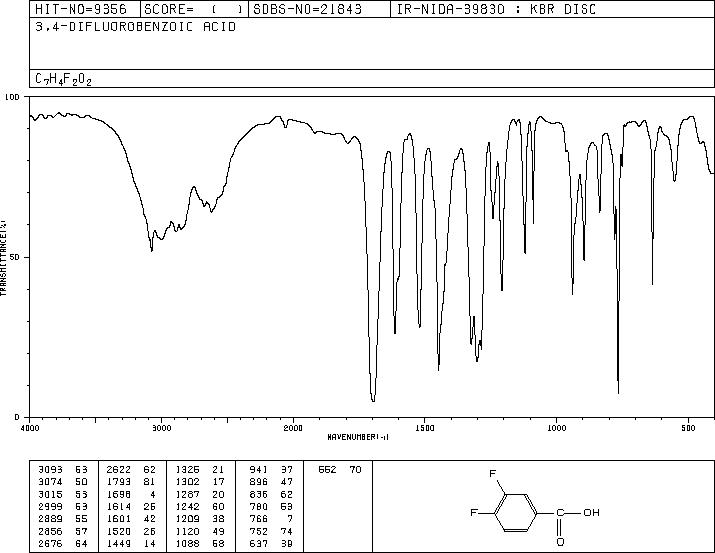Image resolution: width=715 pixels, height=553 pixels.
Task: Click the 836 peak table row
Action: click(271, 495)
